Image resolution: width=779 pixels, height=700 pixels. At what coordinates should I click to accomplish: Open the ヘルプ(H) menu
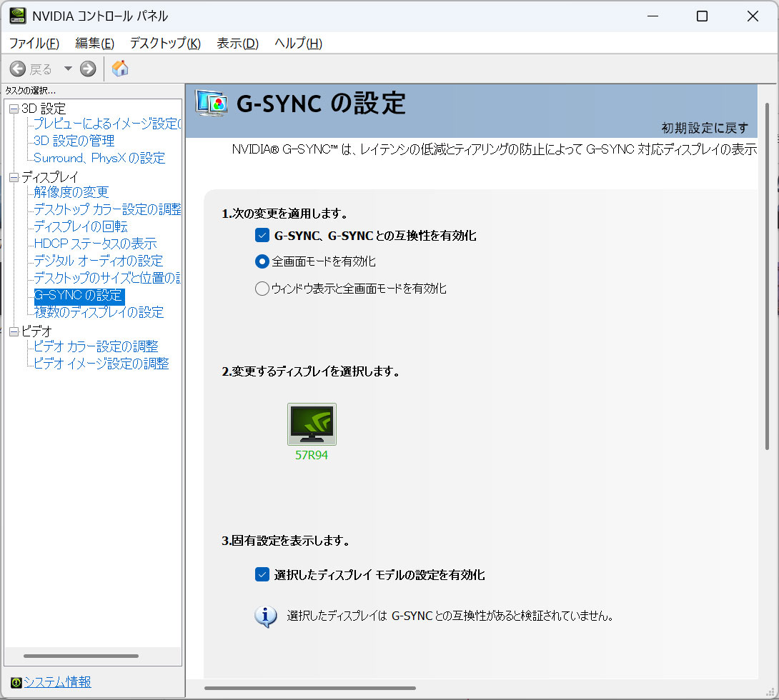point(298,44)
